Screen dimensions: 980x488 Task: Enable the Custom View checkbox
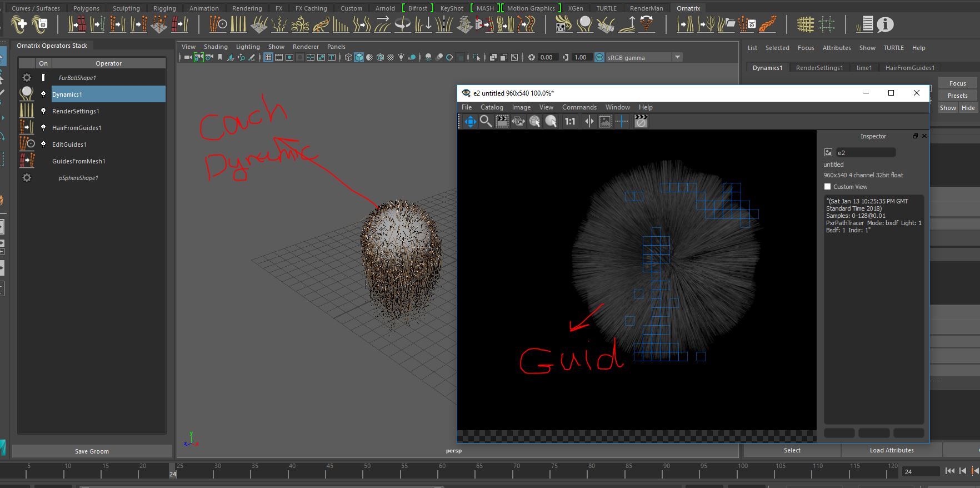[827, 187]
